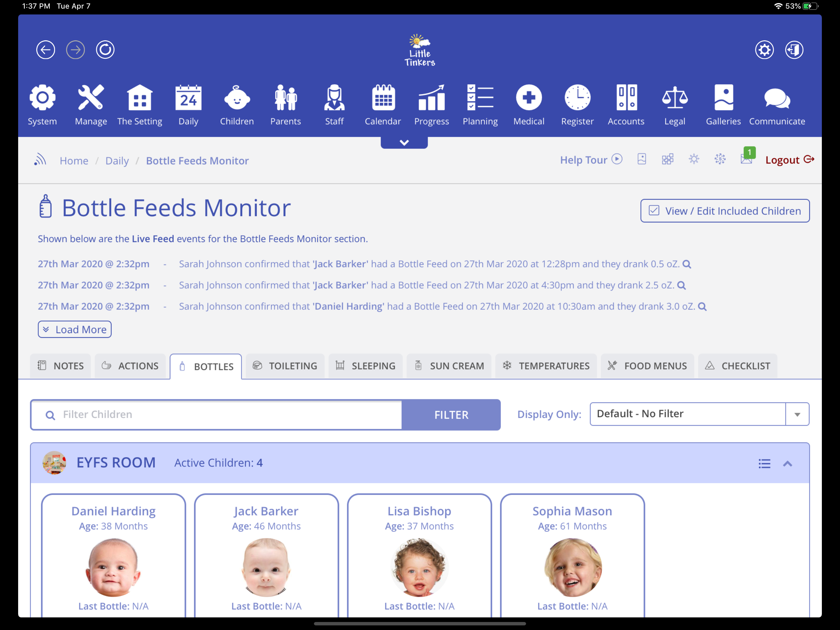Open the Parents section
840x630 pixels.
[286, 105]
